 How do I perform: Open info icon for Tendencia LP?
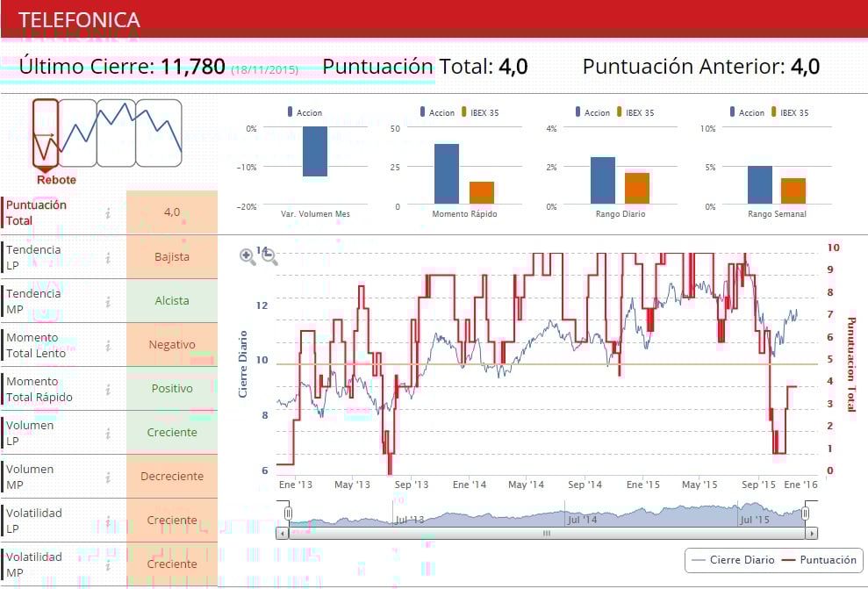(x=108, y=258)
